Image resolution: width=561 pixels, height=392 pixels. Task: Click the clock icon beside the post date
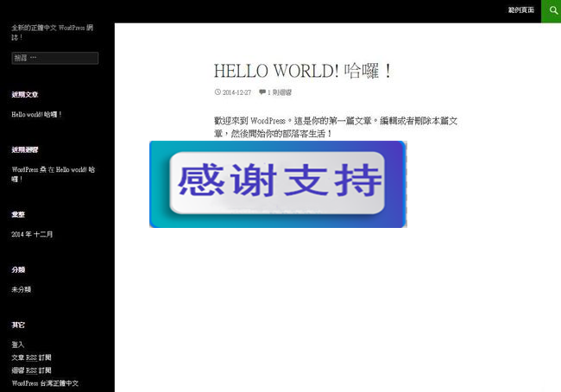(x=217, y=92)
